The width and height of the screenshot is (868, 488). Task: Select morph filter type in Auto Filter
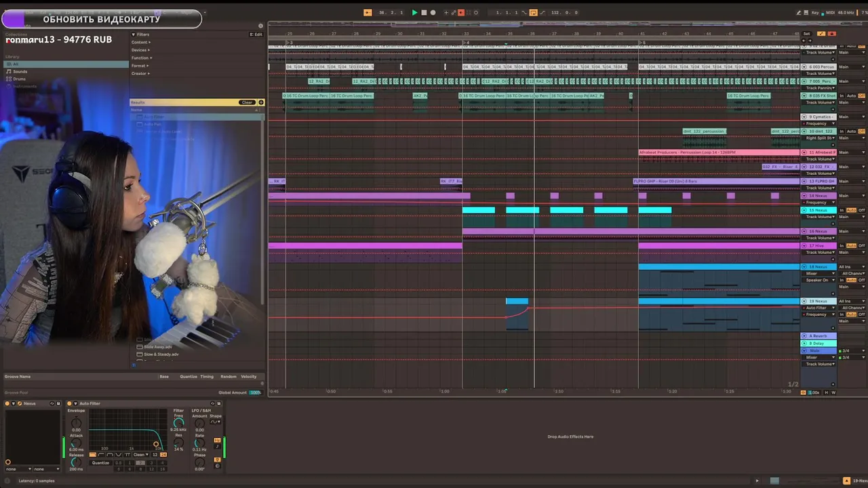click(127, 455)
